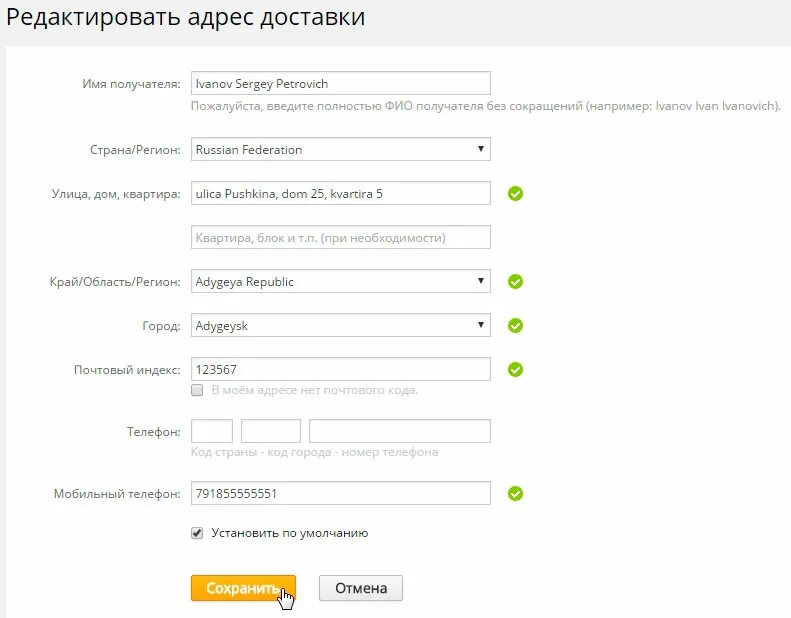Toggle 'Установить по умолчанию' checkbox
The image size is (791, 618).
[197, 533]
